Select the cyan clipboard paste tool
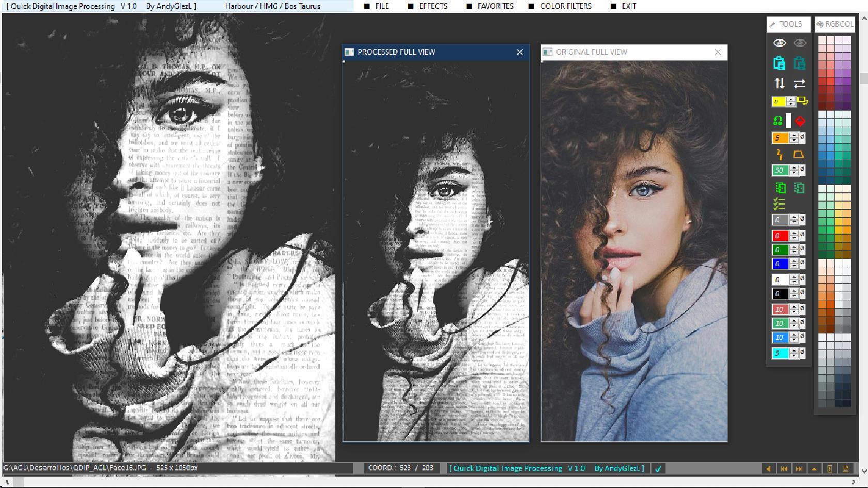 coord(779,63)
